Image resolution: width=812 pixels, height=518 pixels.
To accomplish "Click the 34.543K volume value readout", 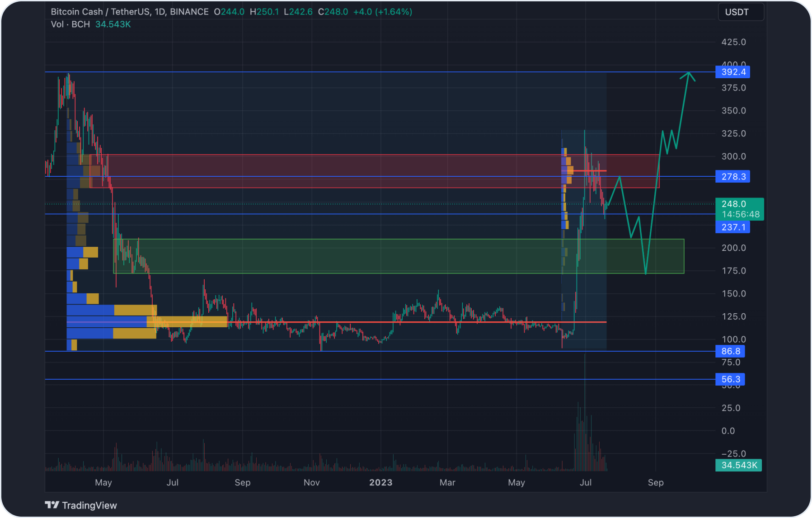I will (738, 465).
